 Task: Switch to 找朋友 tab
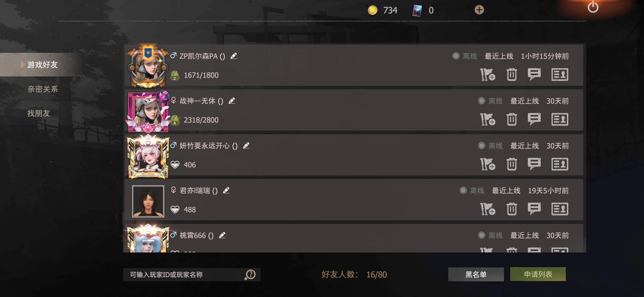[39, 113]
